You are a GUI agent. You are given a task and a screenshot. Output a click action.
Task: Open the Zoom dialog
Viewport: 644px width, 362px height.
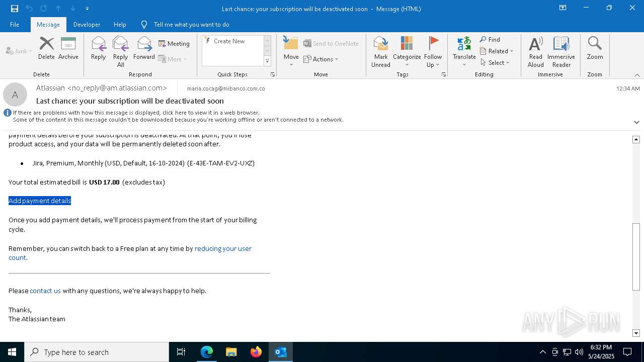pyautogui.click(x=595, y=48)
